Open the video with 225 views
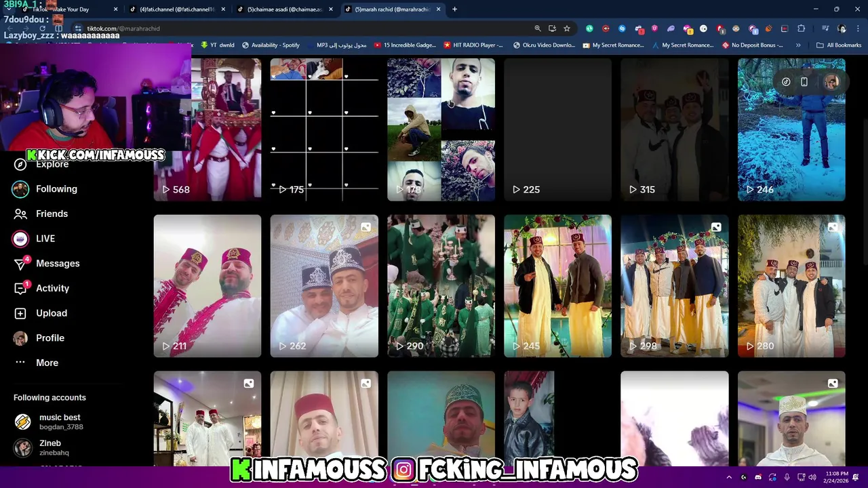 (557, 129)
